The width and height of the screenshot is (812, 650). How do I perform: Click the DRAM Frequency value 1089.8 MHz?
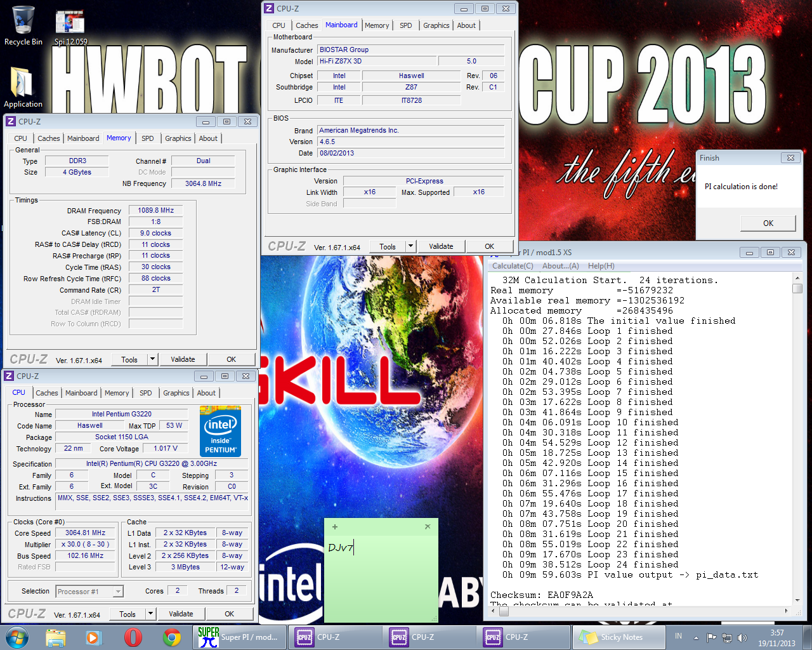point(156,210)
